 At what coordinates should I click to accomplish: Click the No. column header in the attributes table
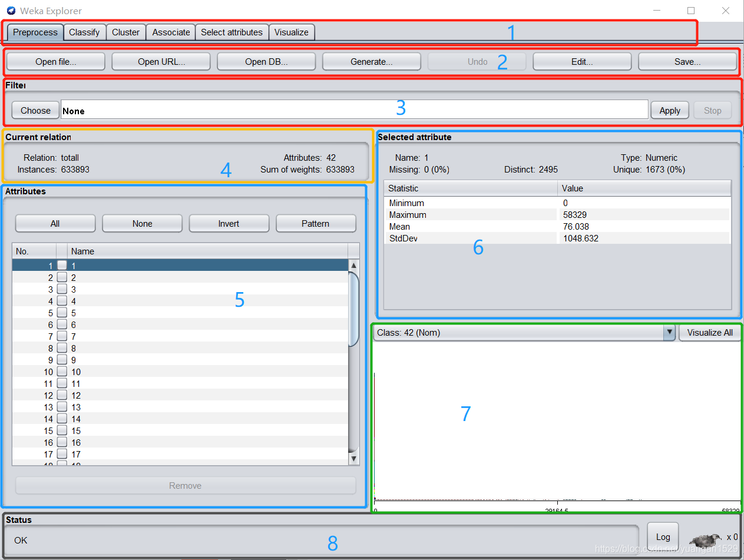(x=34, y=251)
